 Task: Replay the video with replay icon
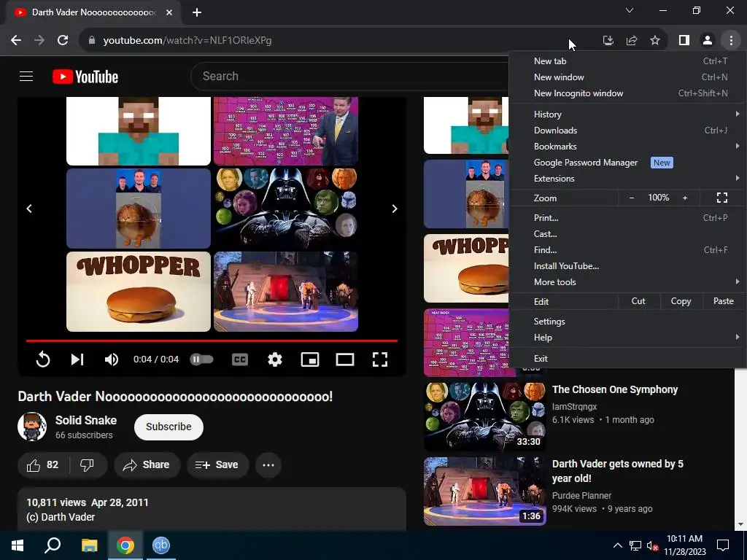coord(43,359)
